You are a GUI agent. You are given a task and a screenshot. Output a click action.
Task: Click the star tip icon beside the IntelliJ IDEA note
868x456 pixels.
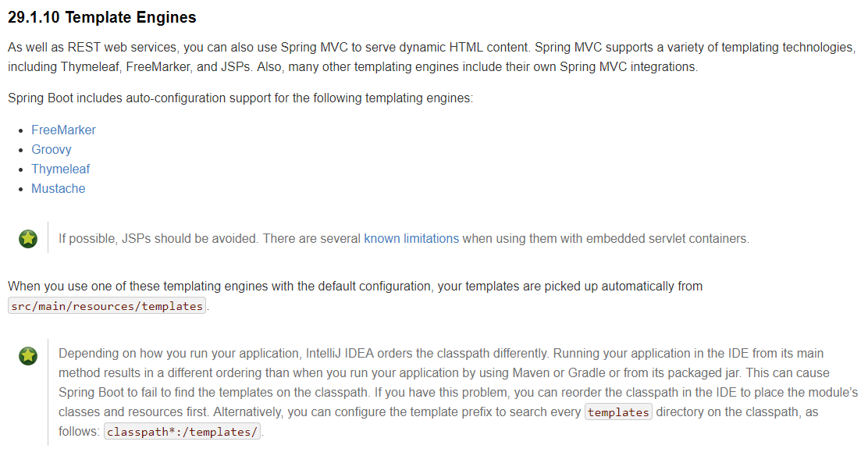point(28,355)
